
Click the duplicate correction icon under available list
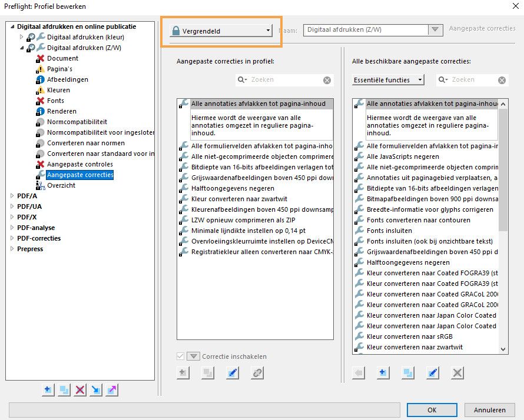[408, 372]
